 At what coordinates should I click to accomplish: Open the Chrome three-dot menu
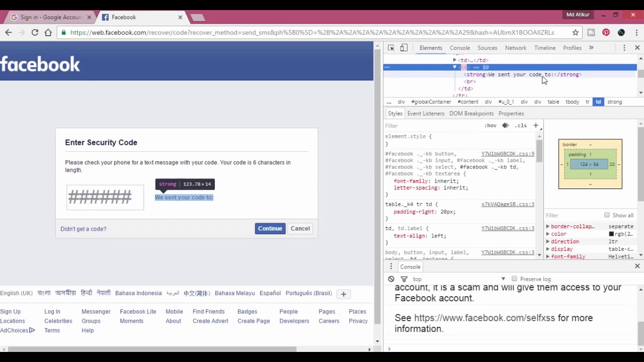coord(636,32)
